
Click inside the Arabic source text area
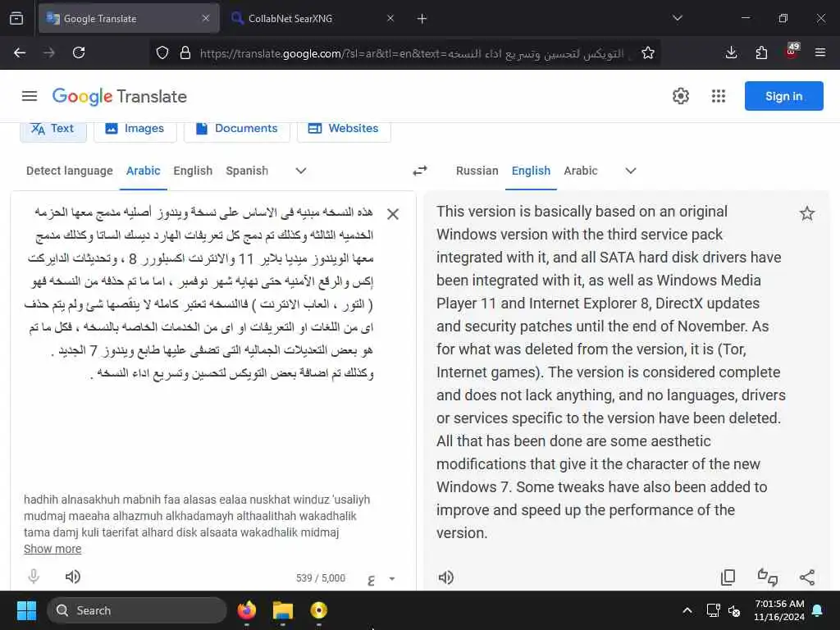pos(199,292)
